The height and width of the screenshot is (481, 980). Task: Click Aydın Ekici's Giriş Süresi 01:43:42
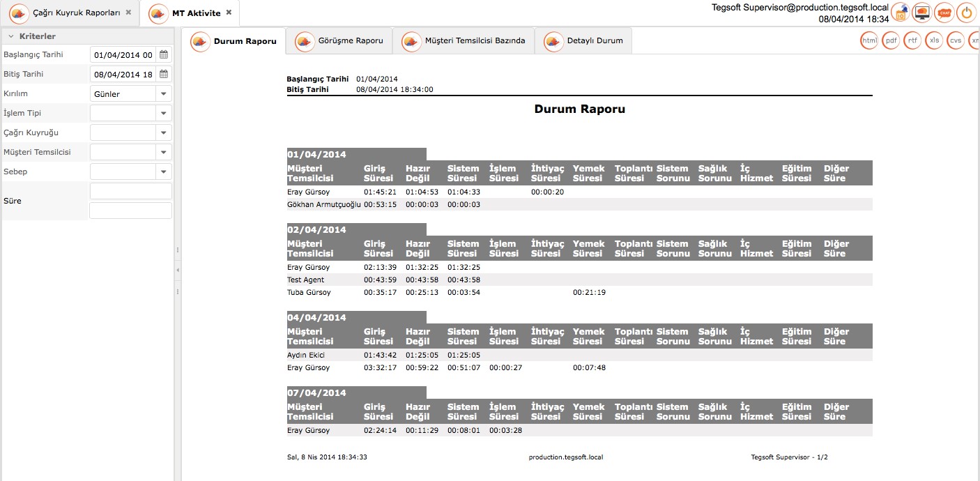tap(380, 356)
